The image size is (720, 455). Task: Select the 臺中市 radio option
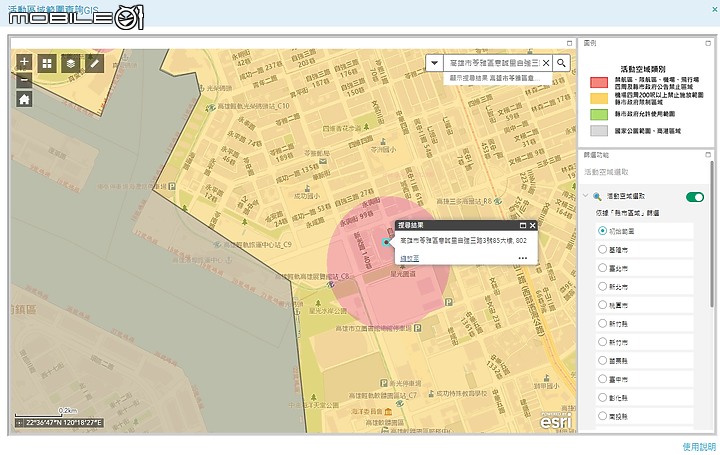602,379
